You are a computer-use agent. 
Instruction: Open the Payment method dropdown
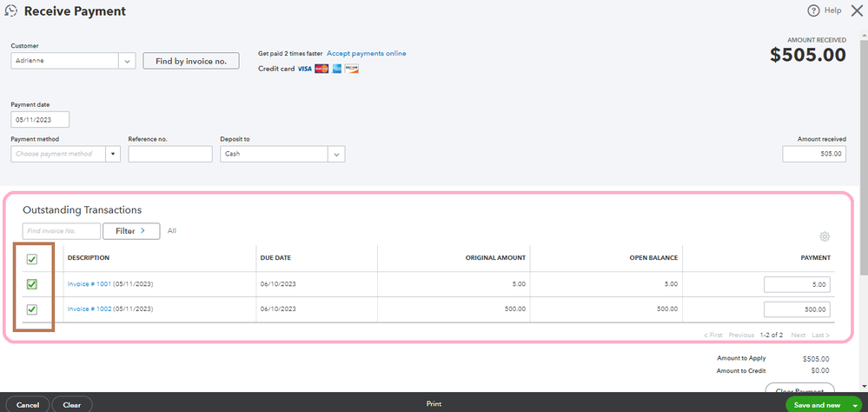[113, 154]
